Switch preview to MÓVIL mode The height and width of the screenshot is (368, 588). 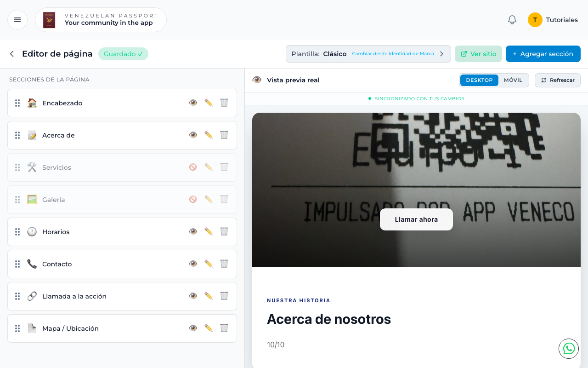click(x=513, y=80)
